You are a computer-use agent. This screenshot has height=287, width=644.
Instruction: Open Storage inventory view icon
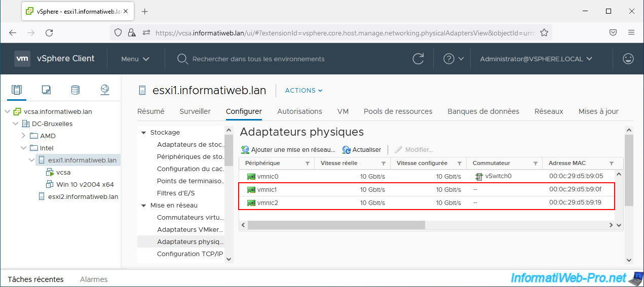pyautogui.click(x=75, y=90)
